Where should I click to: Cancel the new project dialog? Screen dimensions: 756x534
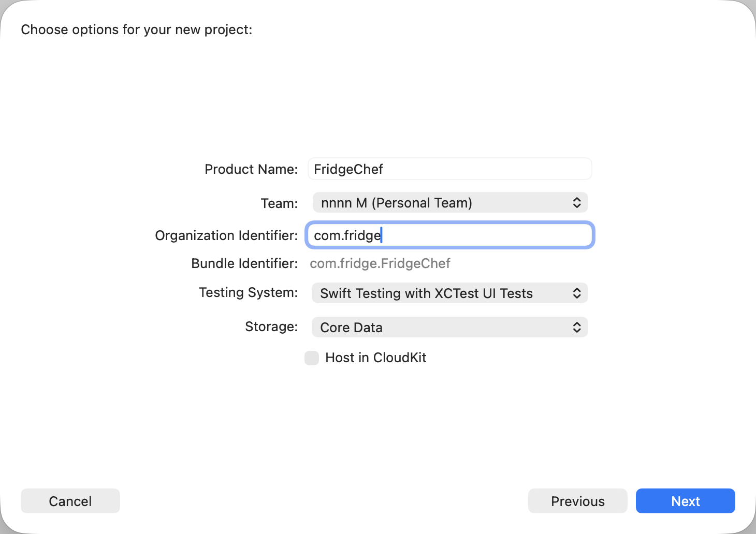tap(70, 501)
